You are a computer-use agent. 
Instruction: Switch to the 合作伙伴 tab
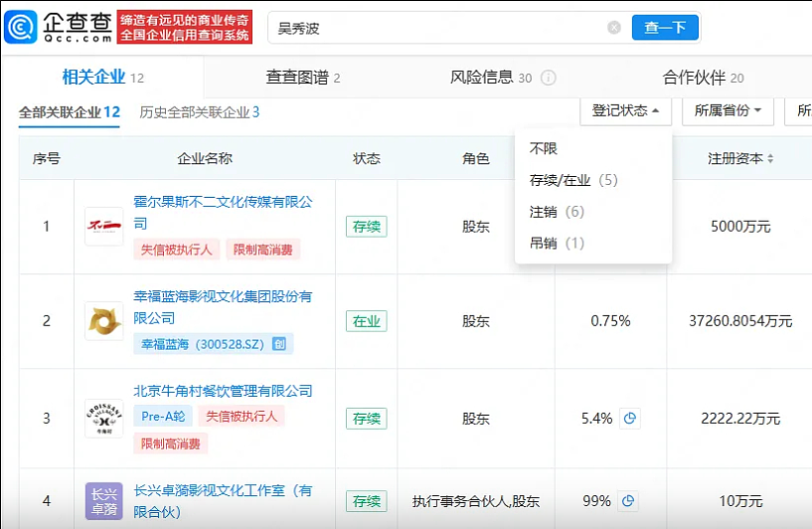click(704, 78)
